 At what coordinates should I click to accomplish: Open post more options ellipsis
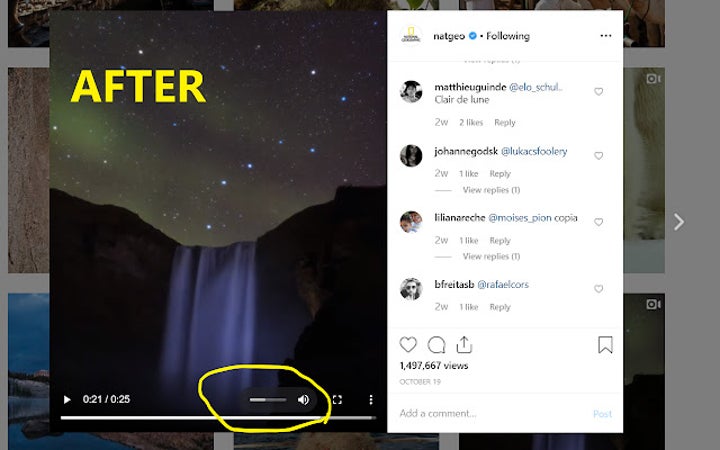pyautogui.click(x=605, y=36)
